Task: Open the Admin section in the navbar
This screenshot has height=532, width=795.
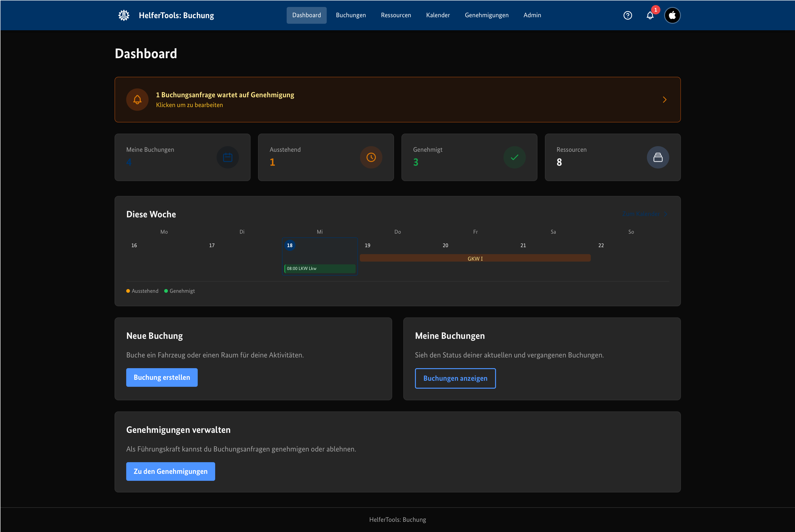Action: click(x=532, y=15)
